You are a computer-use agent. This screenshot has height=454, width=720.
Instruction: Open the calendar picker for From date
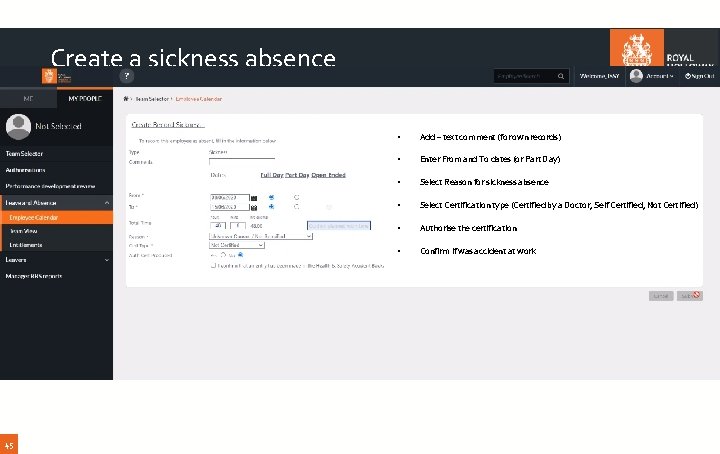click(x=254, y=198)
